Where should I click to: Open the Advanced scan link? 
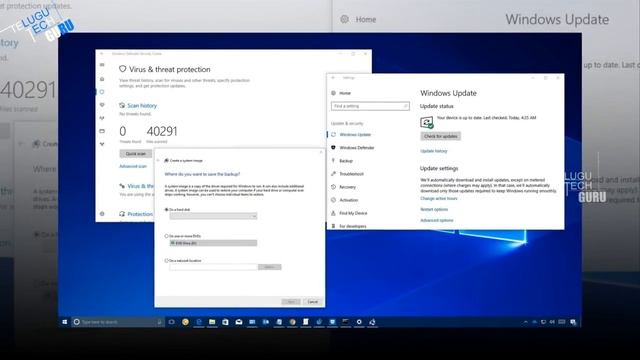coord(133,166)
